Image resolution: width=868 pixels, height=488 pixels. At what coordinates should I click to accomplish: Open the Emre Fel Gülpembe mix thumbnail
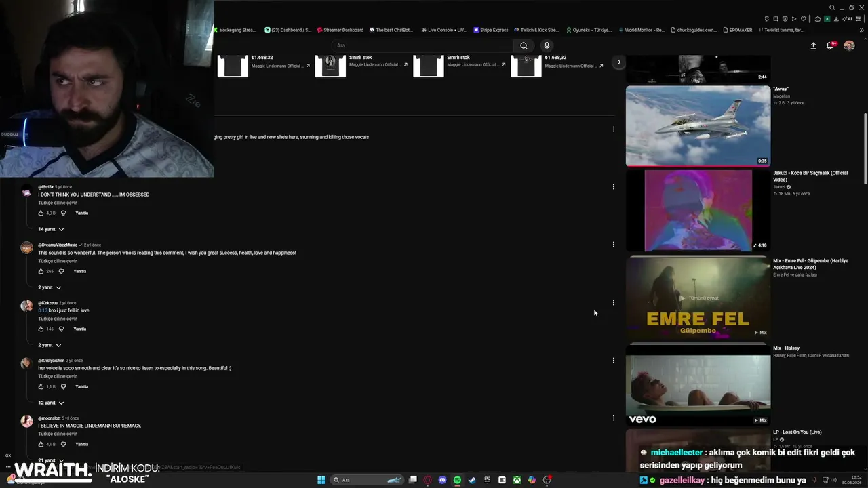698,297
